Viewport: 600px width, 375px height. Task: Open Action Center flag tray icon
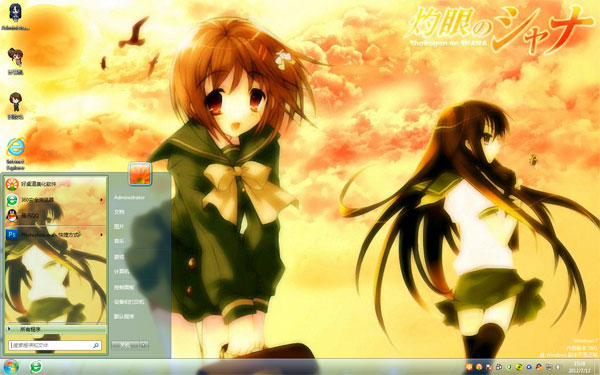pos(489,367)
